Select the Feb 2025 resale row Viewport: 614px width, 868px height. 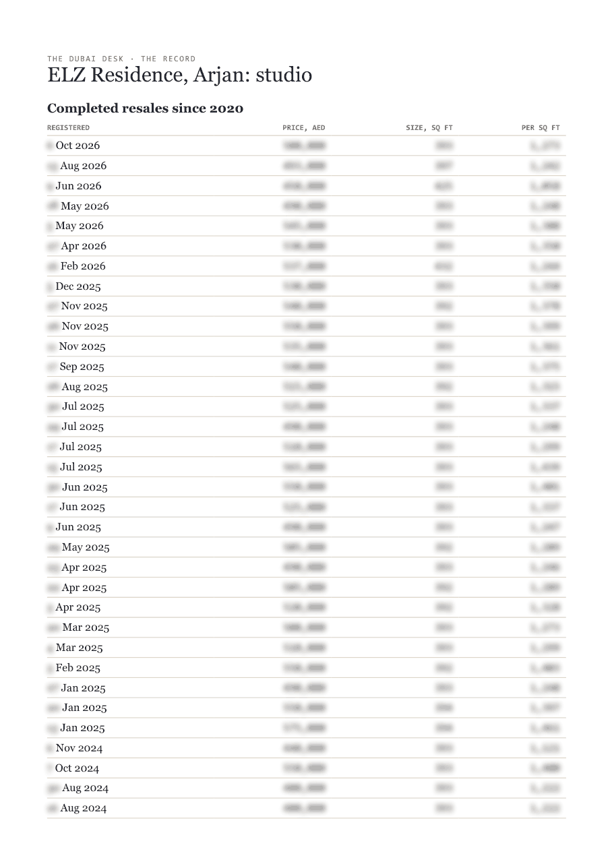coord(307,668)
